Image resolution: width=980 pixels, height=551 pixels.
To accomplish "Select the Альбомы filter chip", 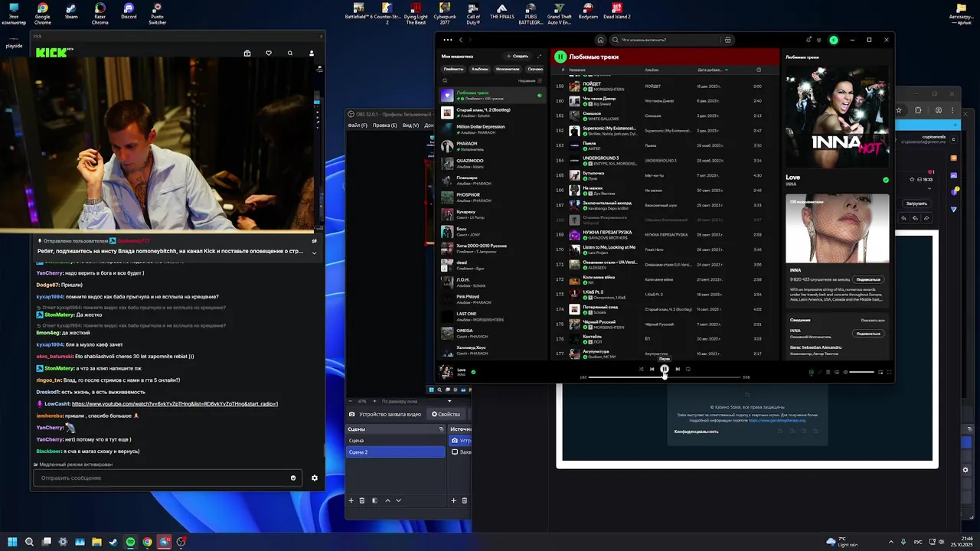I will click(479, 69).
